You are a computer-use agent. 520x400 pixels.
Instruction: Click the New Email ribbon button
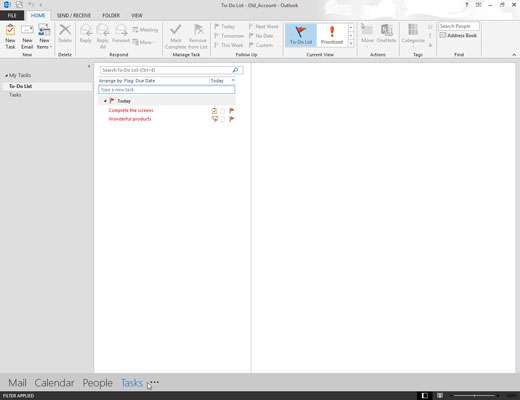(27, 36)
